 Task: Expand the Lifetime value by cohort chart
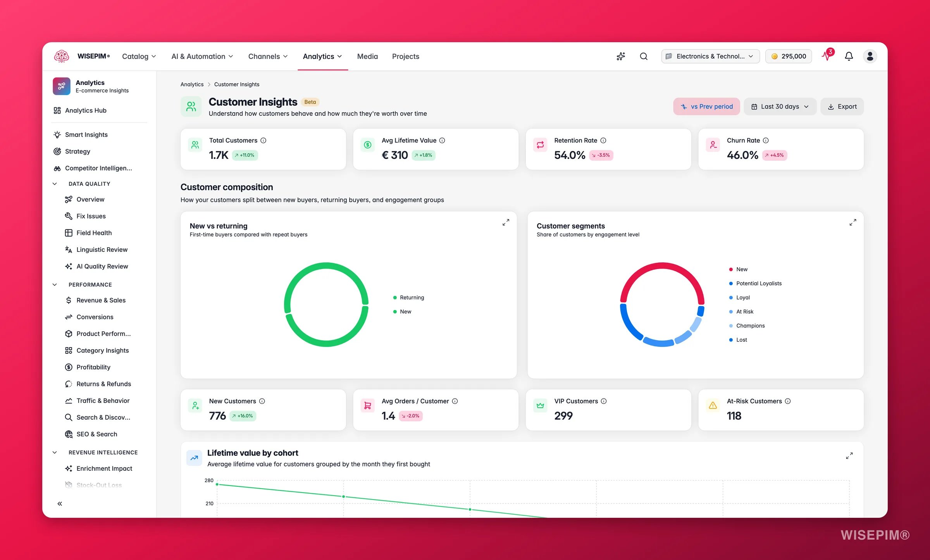click(849, 456)
